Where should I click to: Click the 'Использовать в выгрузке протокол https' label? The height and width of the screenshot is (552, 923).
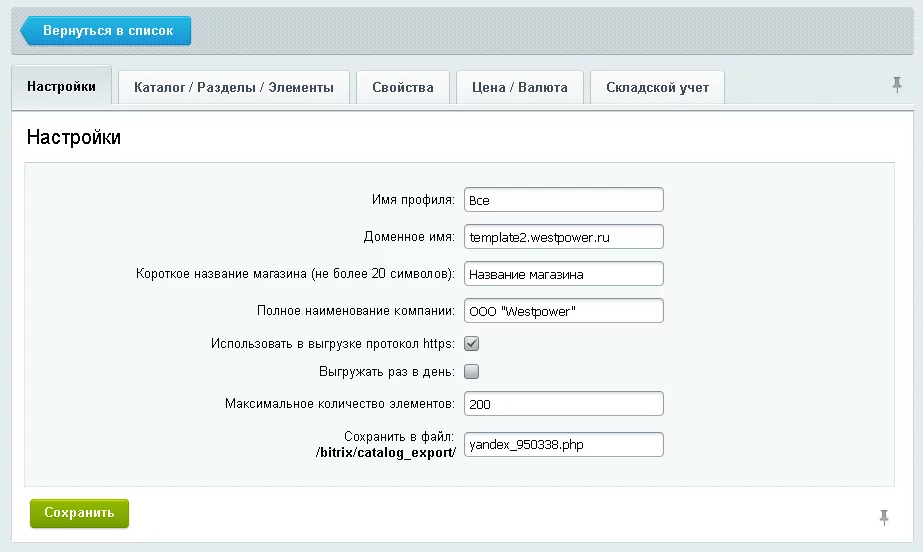tap(332, 344)
